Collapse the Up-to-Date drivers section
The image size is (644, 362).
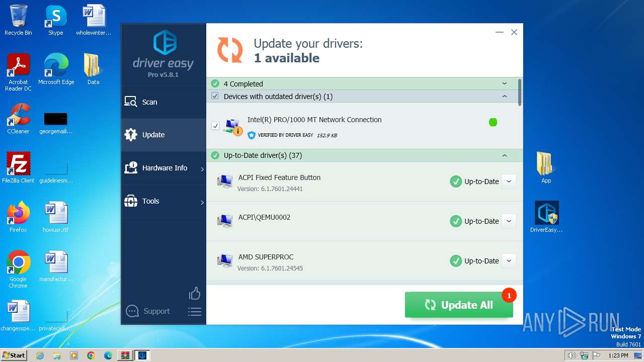coord(505,155)
